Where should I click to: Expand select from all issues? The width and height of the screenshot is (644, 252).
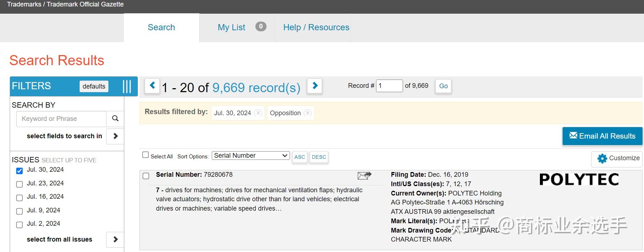point(115,239)
